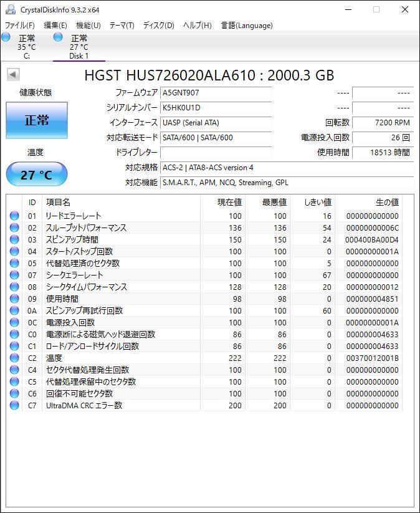Select raw value 00000000006C
Viewport: 420px width, 513px height.
[x=372, y=228]
